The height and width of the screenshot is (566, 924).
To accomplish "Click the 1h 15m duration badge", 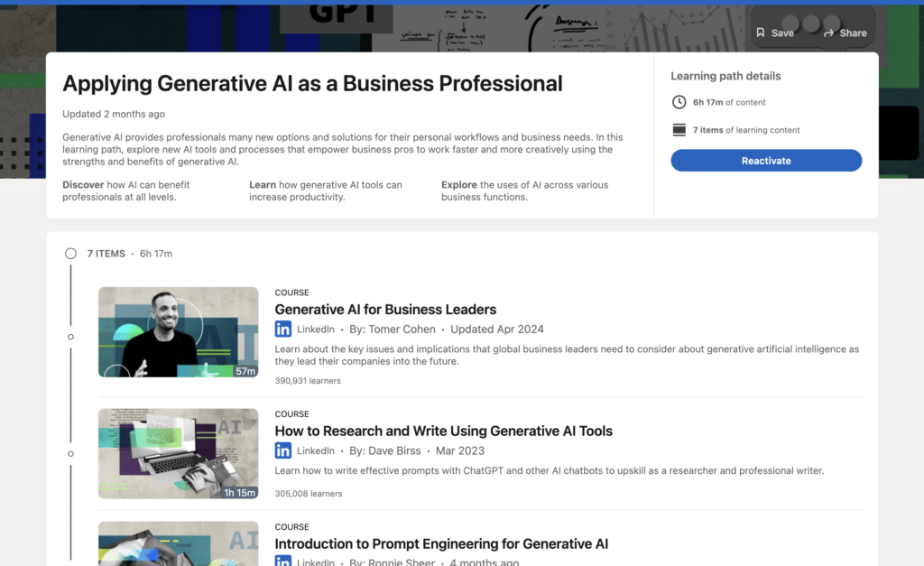I will [x=239, y=492].
